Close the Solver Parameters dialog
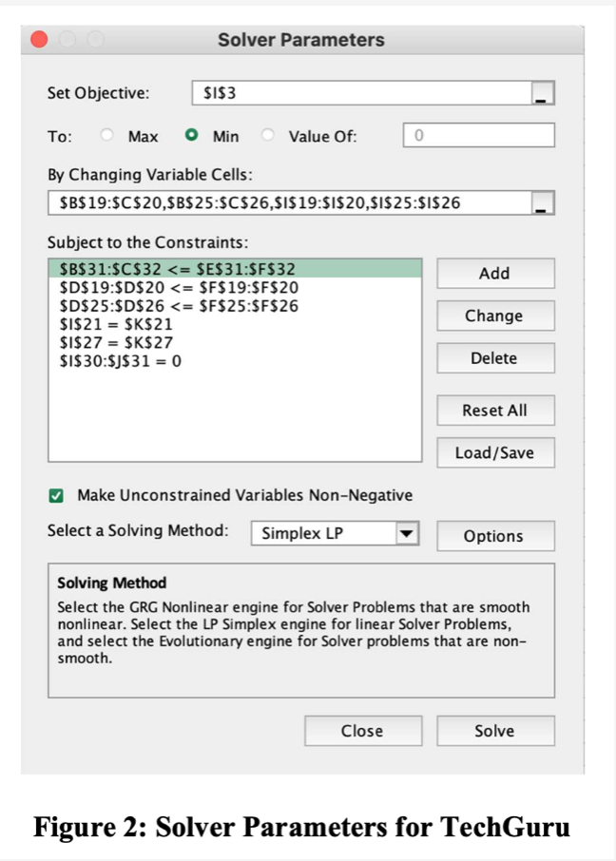This screenshot has height=861, width=616. pyautogui.click(x=363, y=731)
